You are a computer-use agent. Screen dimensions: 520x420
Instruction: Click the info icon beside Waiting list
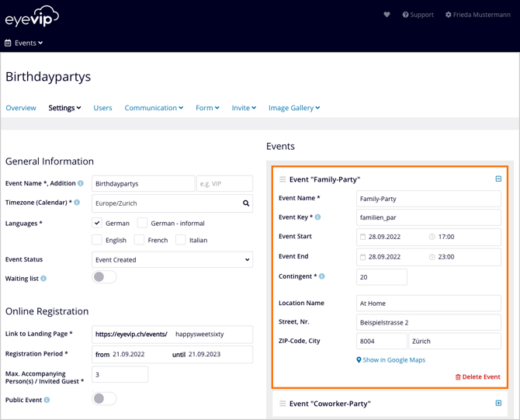pos(43,279)
